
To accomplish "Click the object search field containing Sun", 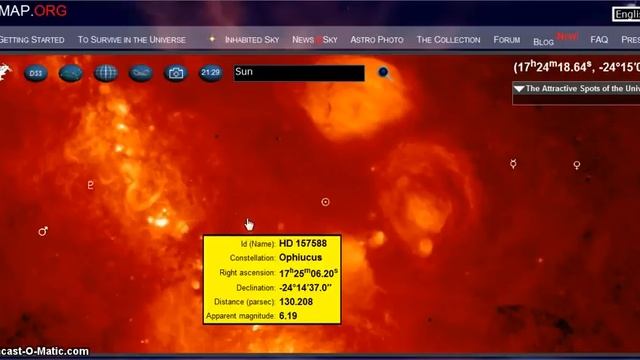I will (x=299, y=73).
